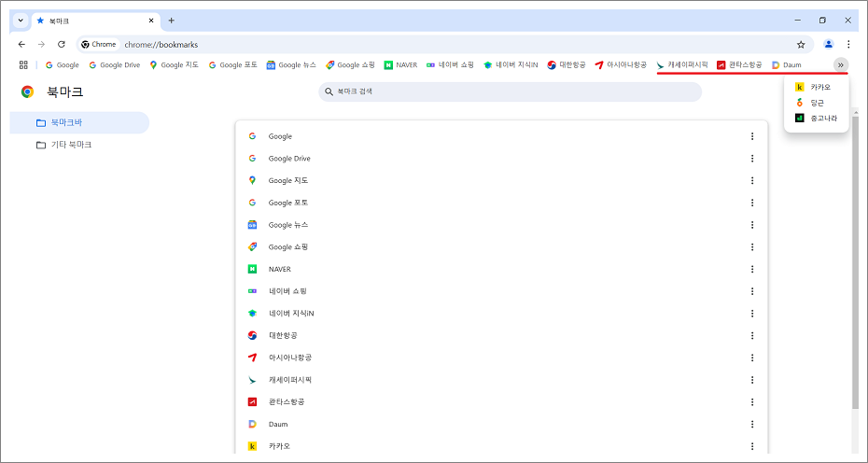The height and width of the screenshot is (463, 868).
Task: Open Google 지도 from the bookmarks bar
Action: point(174,64)
